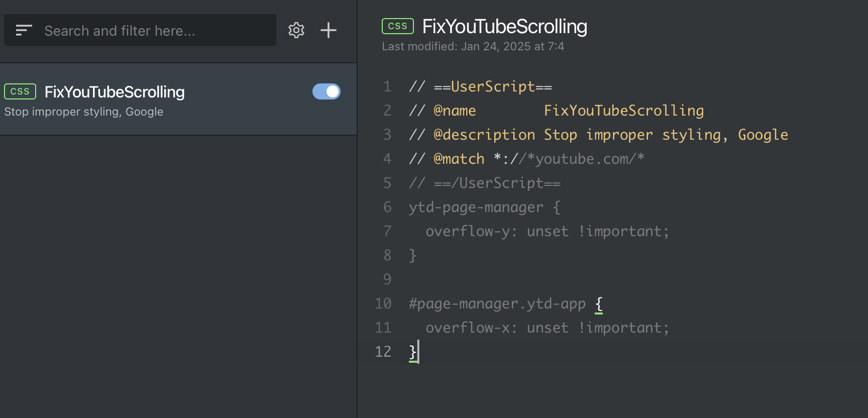Click the opening brace on line 10
Screen dimensions: 868x418
[x=599, y=303]
